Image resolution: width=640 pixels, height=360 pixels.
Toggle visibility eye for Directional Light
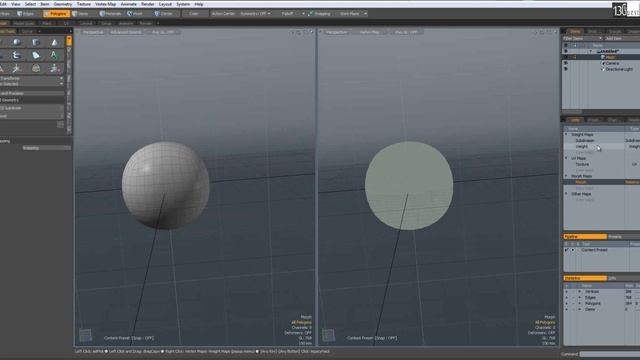coord(566,69)
